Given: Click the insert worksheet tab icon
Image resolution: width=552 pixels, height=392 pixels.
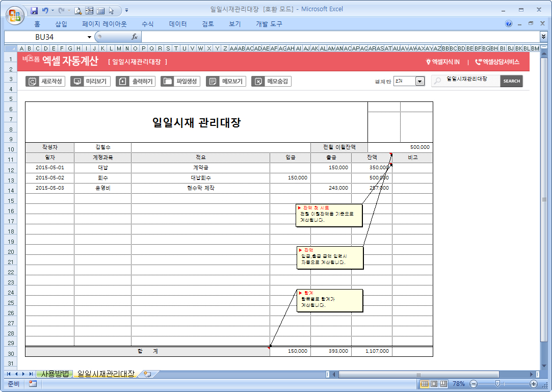Looking at the screenshot, I should pos(147,374).
